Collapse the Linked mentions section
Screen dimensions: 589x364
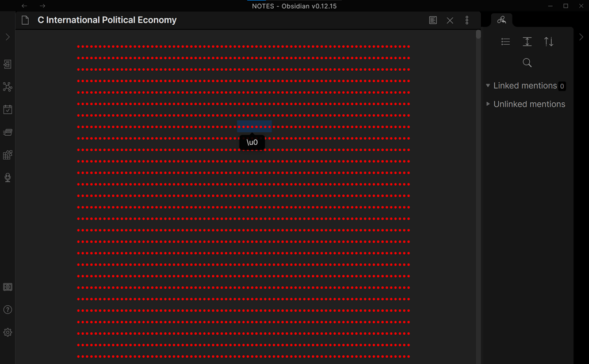coord(488,85)
